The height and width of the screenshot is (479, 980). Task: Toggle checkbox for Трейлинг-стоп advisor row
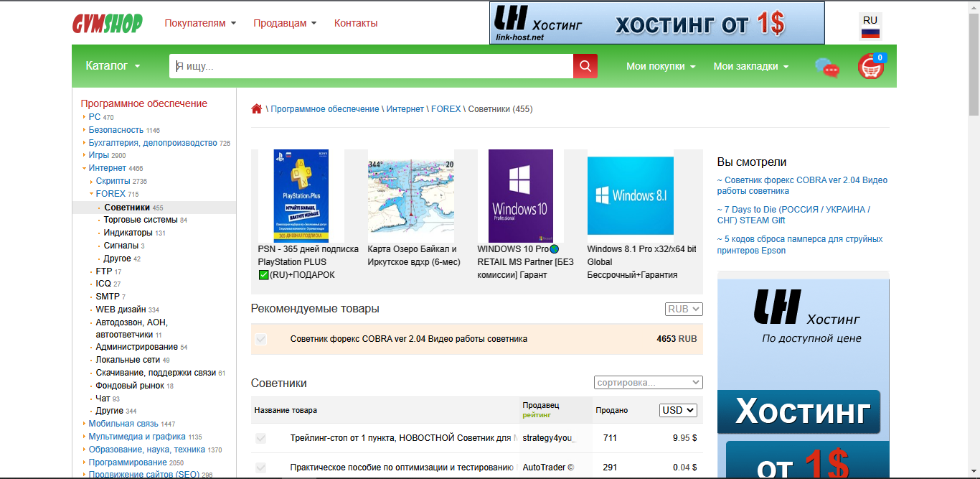click(x=261, y=438)
